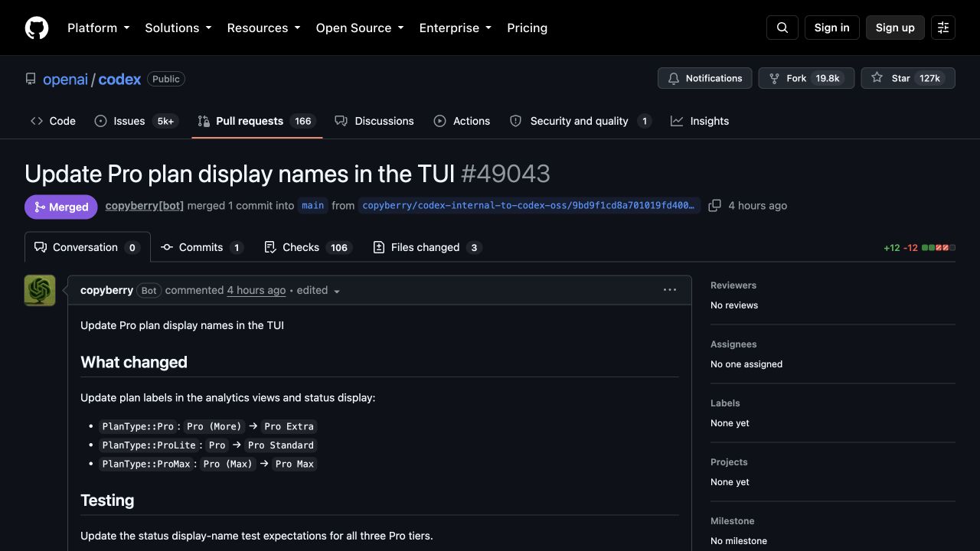Image resolution: width=980 pixels, height=551 pixels.
Task: Open the comment options ellipsis menu
Action: (x=670, y=290)
